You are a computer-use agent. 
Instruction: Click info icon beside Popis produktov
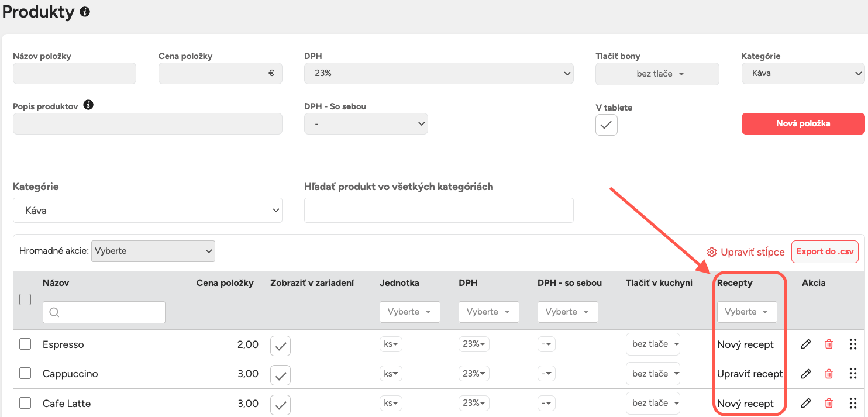coord(88,105)
